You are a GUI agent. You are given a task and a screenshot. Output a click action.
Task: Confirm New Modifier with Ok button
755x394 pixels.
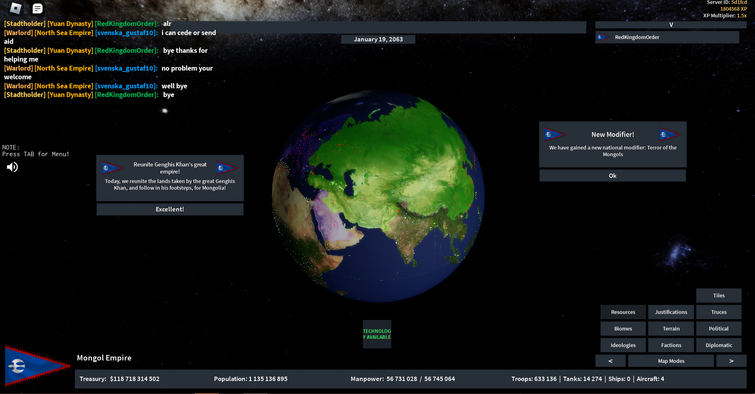click(x=612, y=176)
